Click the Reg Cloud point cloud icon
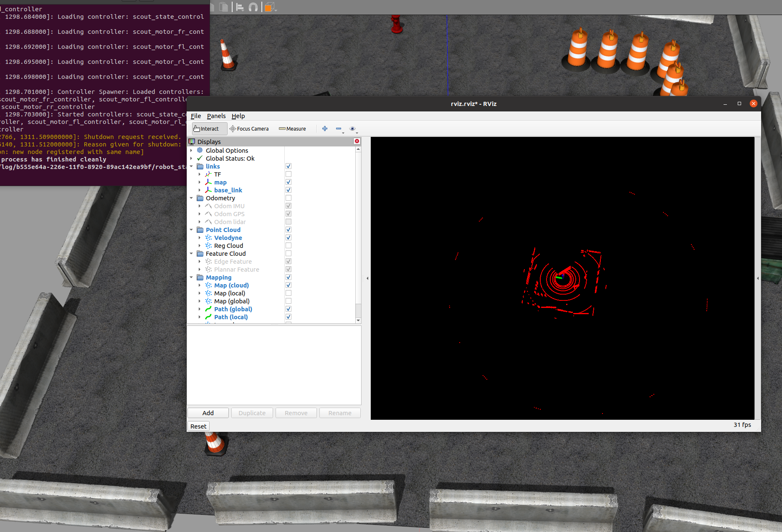The height and width of the screenshot is (532, 782). click(x=208, y=245)
